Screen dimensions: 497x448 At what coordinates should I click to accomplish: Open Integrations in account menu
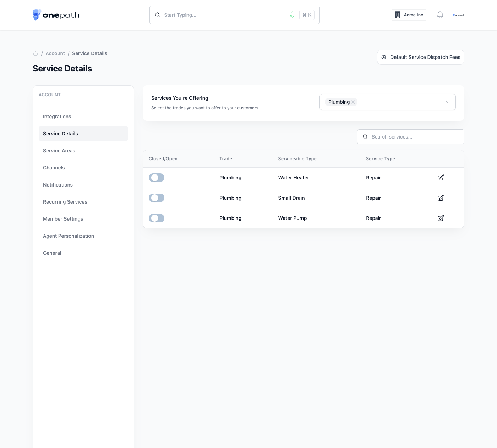(83, 117)
